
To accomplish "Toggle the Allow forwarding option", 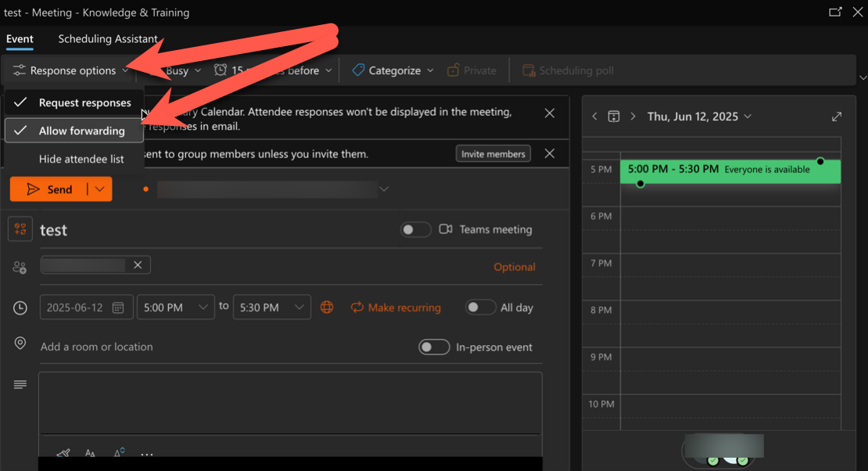I will [x=74, y=131].
